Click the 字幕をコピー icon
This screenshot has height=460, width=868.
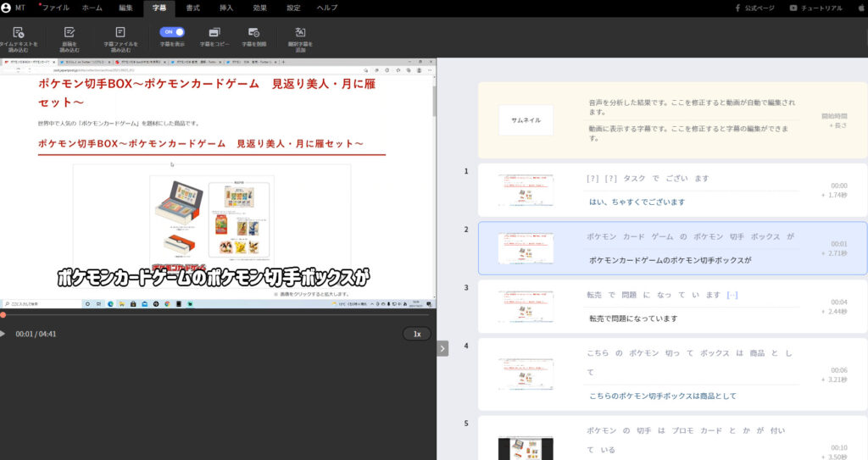pos(214,33)
